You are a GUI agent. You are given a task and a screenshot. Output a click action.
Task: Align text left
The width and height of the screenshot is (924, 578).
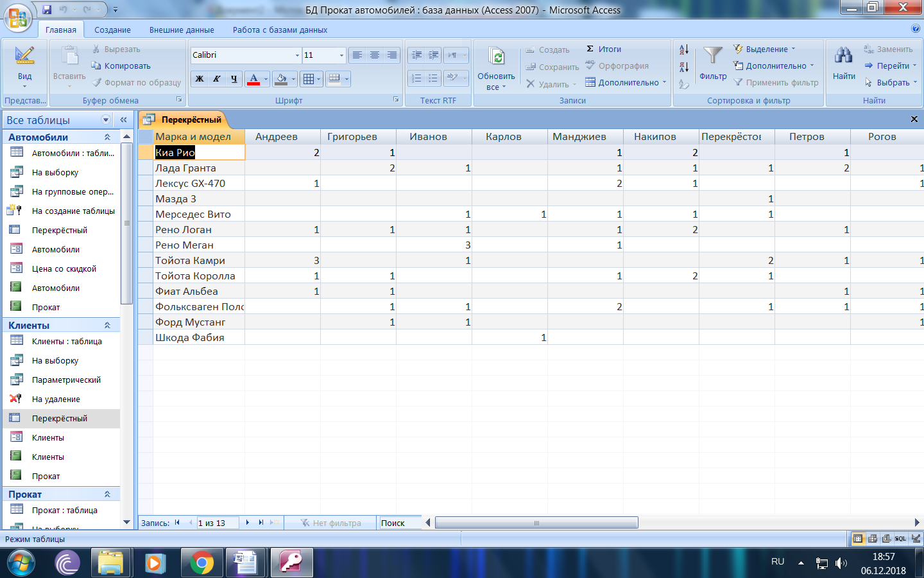click(357, 55)
